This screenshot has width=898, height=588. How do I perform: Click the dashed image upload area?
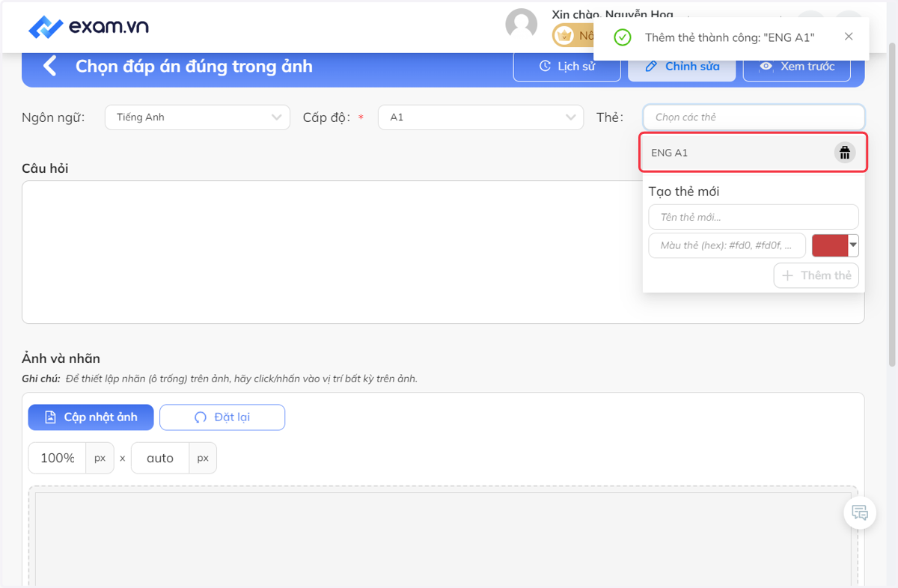click(x=443, y=536)
